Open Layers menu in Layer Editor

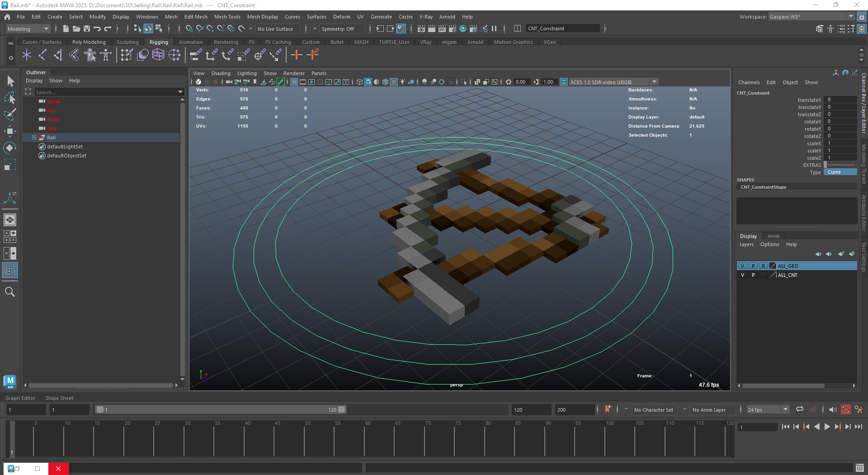[746, 245]
